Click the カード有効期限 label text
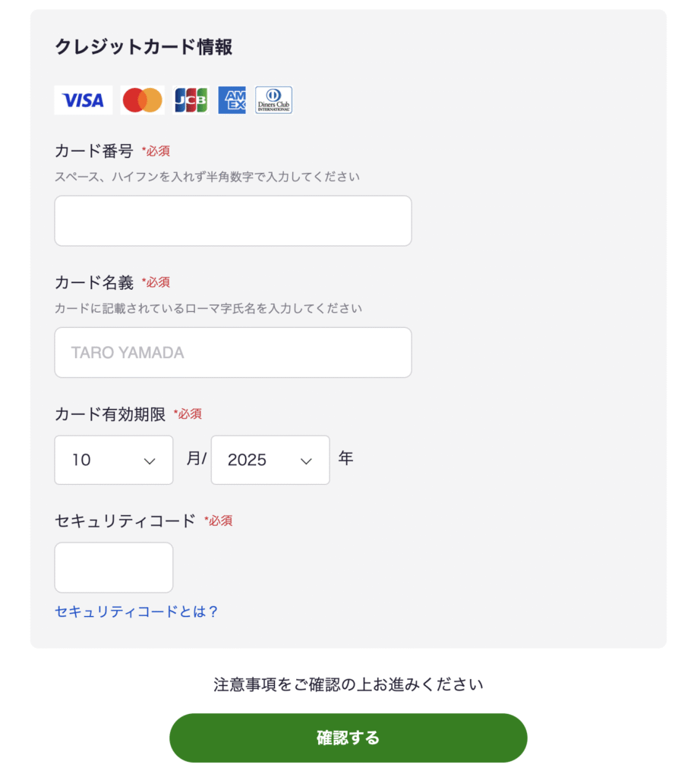Screen dimensions: 700x777 [110, 414]
